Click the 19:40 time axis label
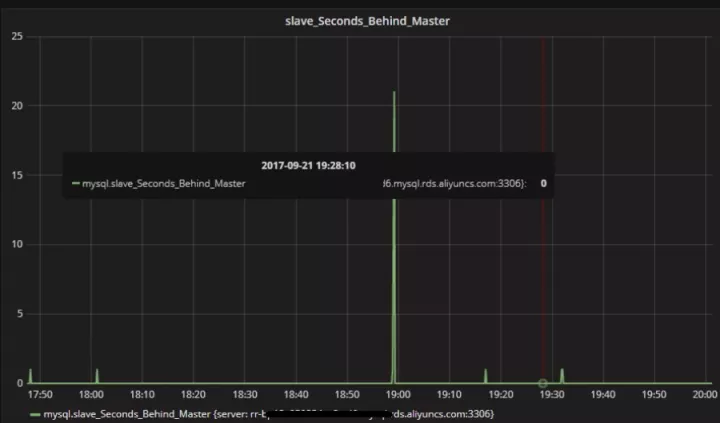The height and width of the screenshot is (423, 720). pyautogui.click(x=603, y=395)
